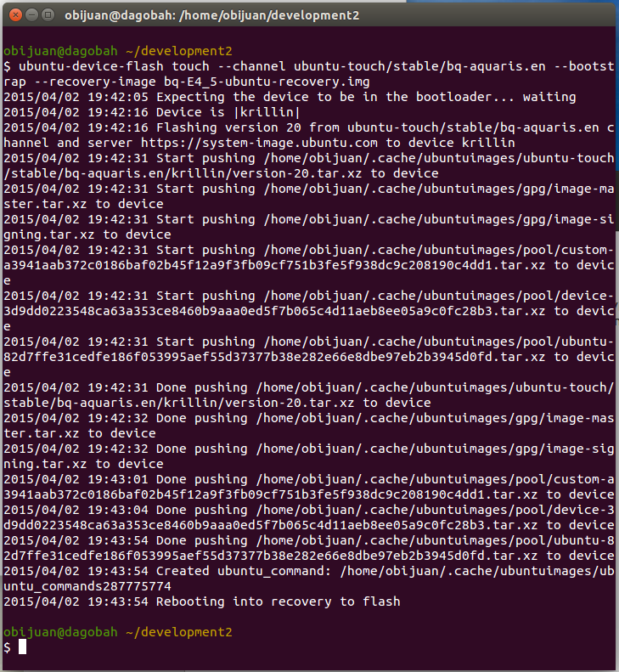Click the window title 'obijuan@dagobah: /home/obijuan/development2'

click(x=212, y=15)
